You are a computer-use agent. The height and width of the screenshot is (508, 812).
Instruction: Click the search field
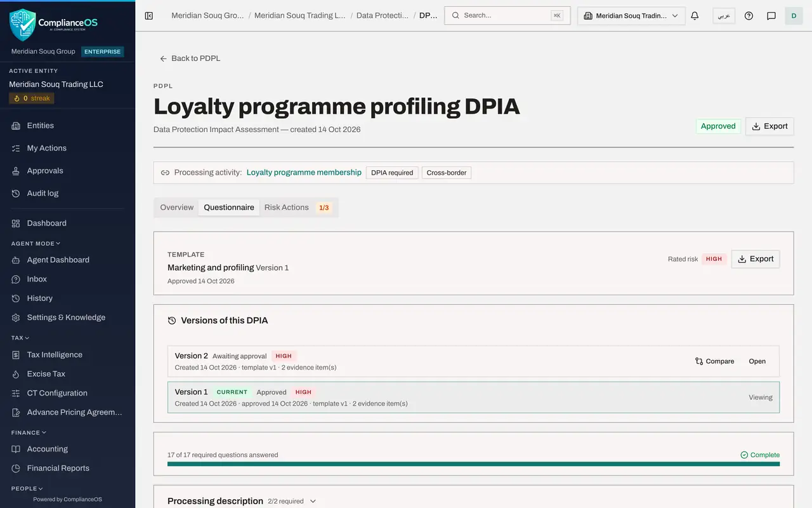pos(507,16)
